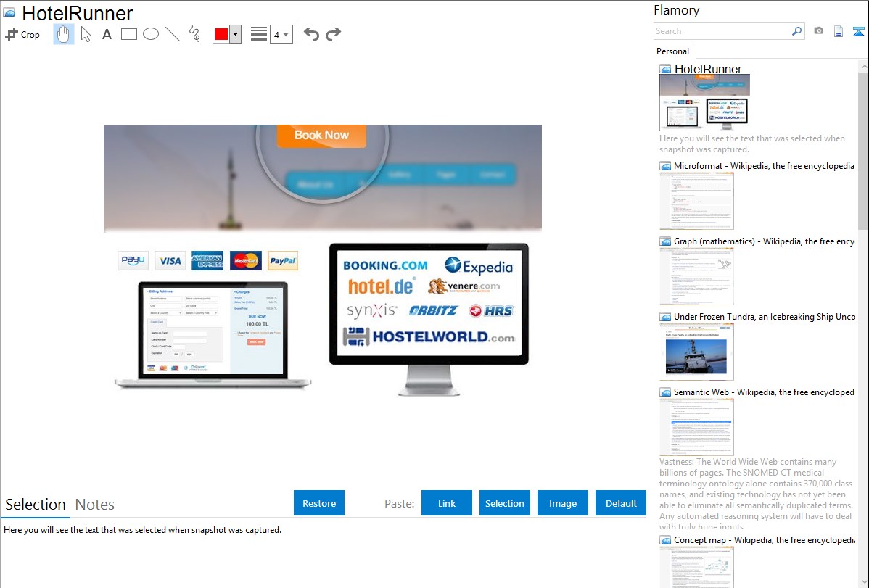Click the HotelRunner title in sidebar list
The height and width of the screenshot is (588, 869).
(708, 69)
